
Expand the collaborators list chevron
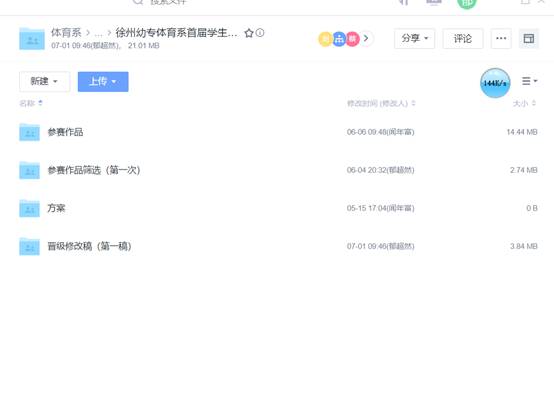point(366,38)
